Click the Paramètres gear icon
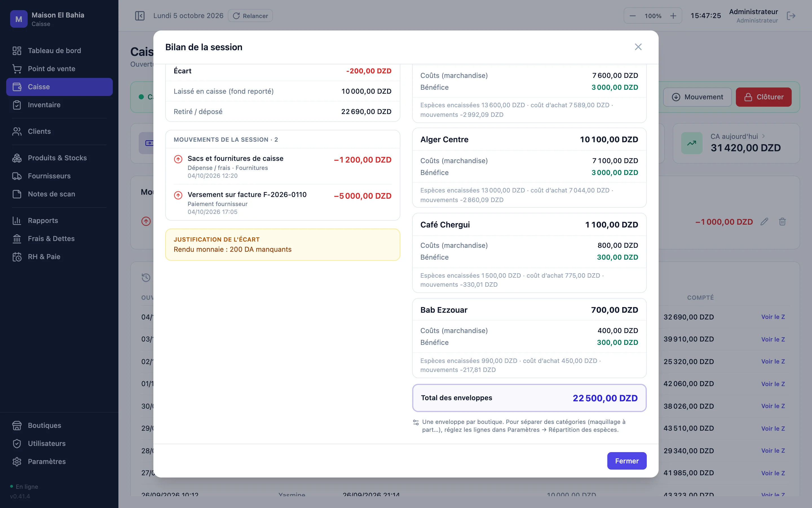This screenshot has width=812, height=508. [x=17, y=462]
